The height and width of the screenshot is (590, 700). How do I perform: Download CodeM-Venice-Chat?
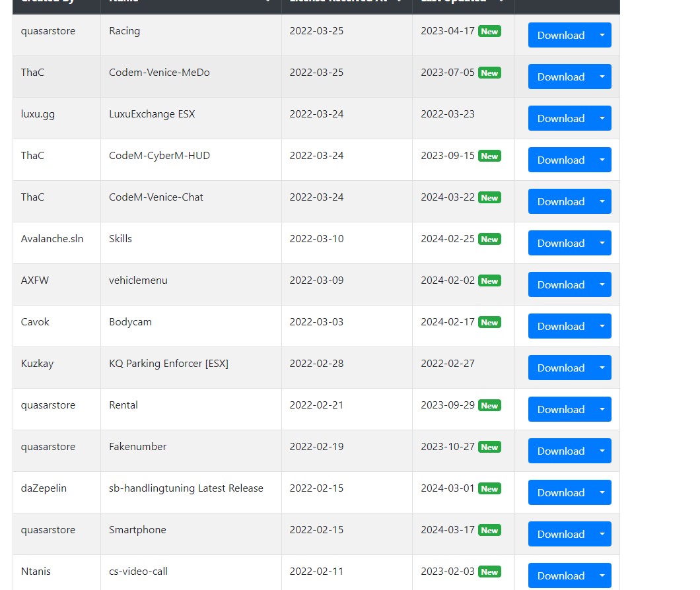[561, 201]
